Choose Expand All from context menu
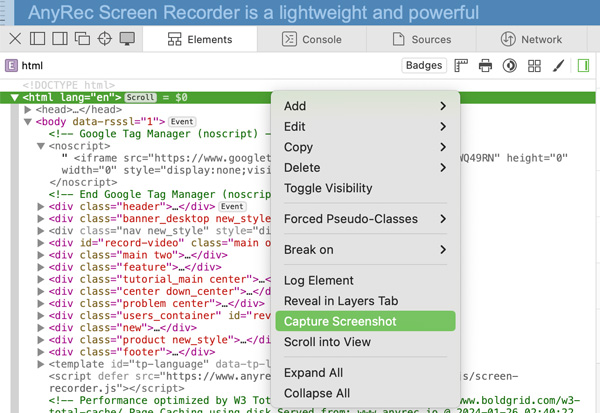The height and width of the screenshot is (413, 600). click(365, 373)
